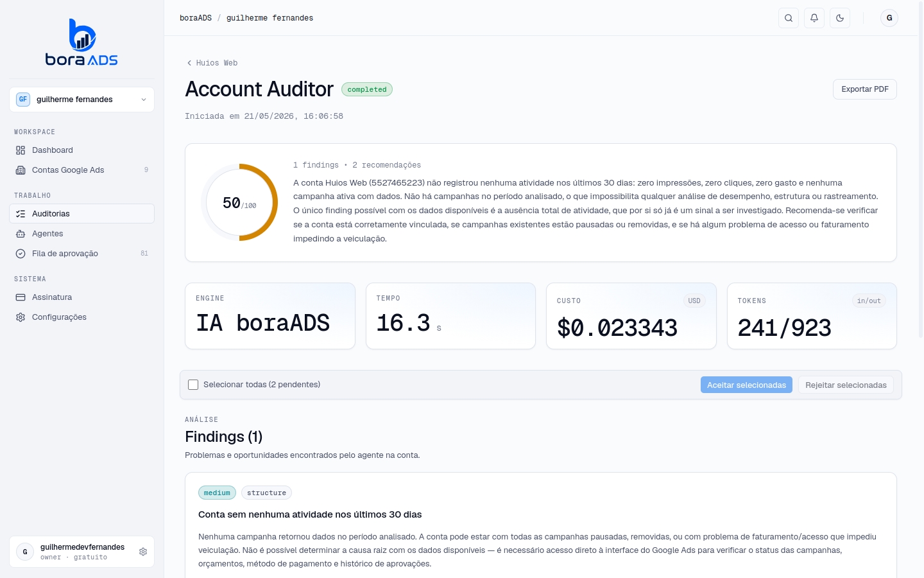Click the Auditorias checklist icon
The width and height of the screenshot is (924, 578).
21,214
